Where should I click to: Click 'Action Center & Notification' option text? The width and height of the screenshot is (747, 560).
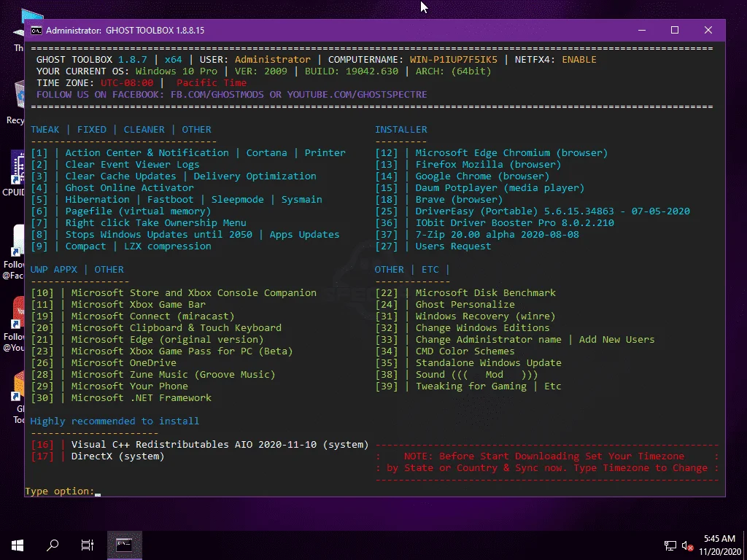147,153
